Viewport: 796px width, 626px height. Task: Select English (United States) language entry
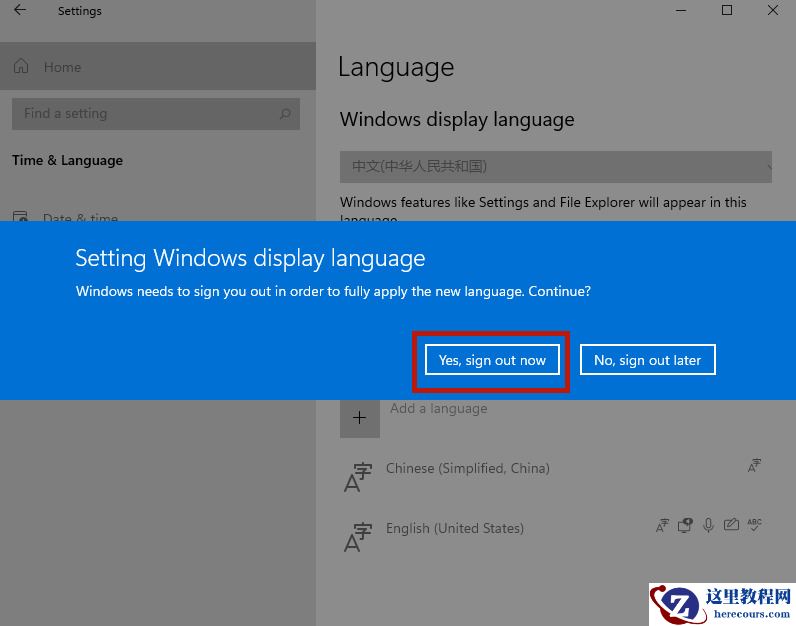tap(556, 537)
